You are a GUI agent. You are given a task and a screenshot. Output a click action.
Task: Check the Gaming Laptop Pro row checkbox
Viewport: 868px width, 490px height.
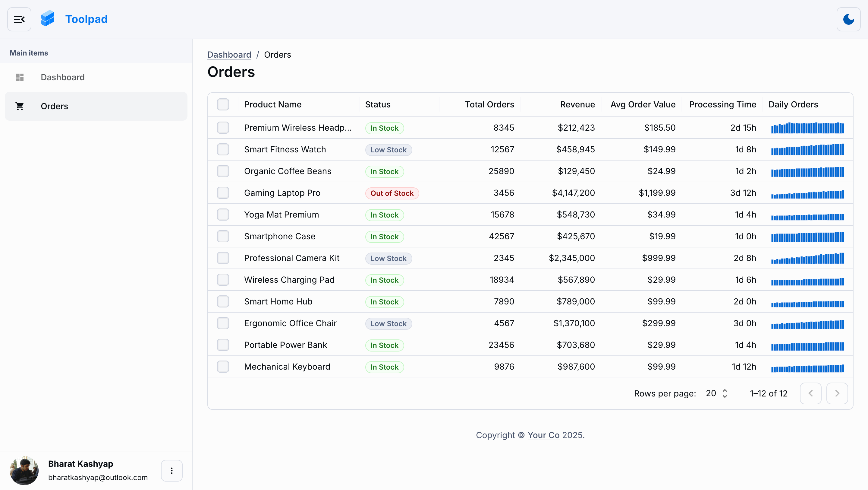pos(223,192)
